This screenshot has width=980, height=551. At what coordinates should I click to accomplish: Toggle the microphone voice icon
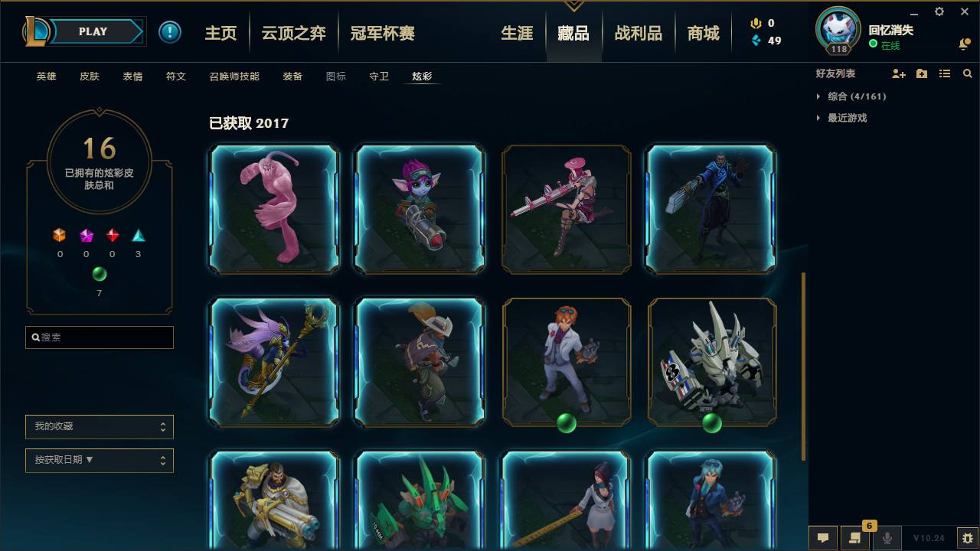point(887,538)
